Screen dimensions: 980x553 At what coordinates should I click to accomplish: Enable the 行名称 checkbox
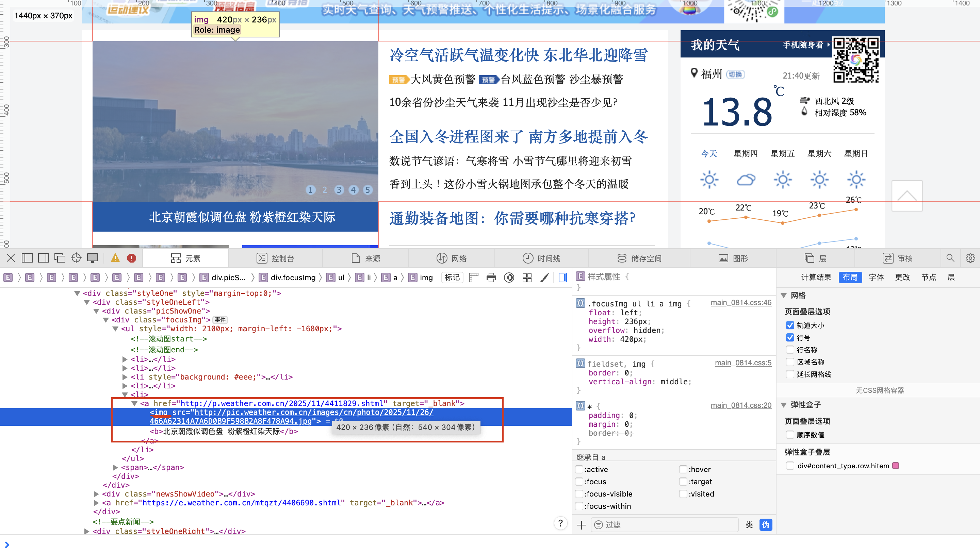coord(790,350)
